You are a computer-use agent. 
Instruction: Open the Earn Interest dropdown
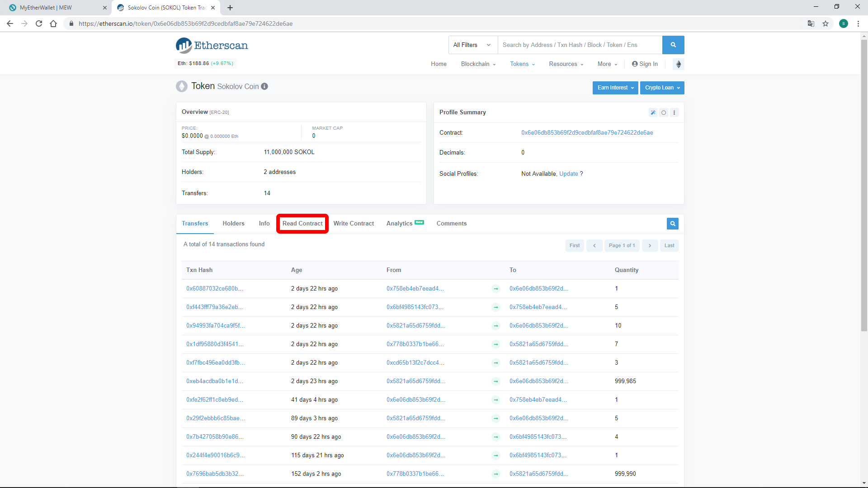[x=615, y=88]
